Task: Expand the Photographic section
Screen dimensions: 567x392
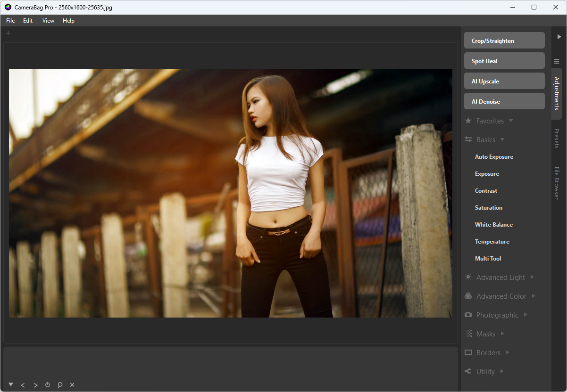Action: (497, 315)
